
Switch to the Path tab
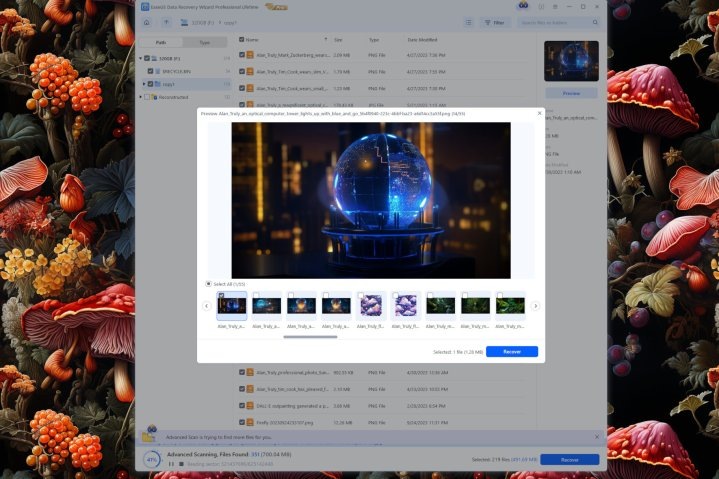pos(161,42)
